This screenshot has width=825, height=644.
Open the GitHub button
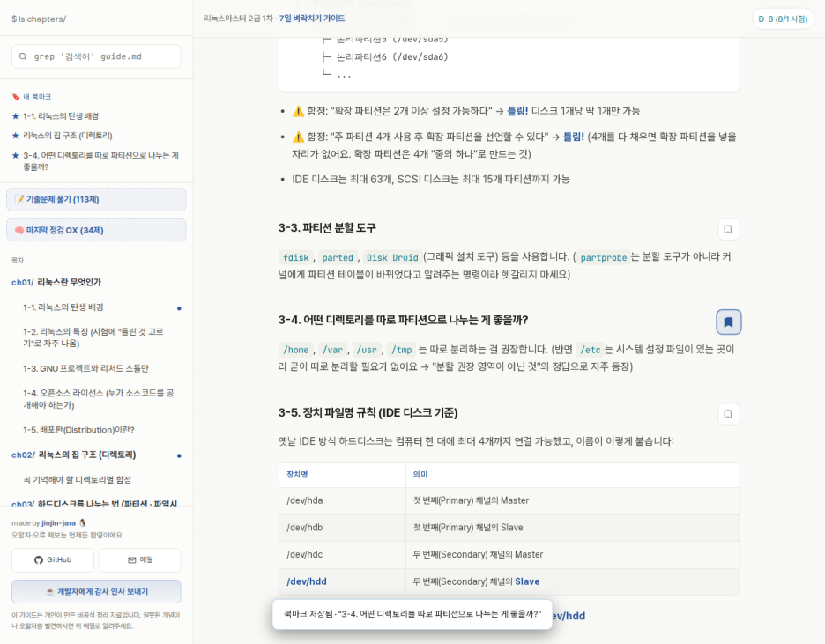[53, 560]
